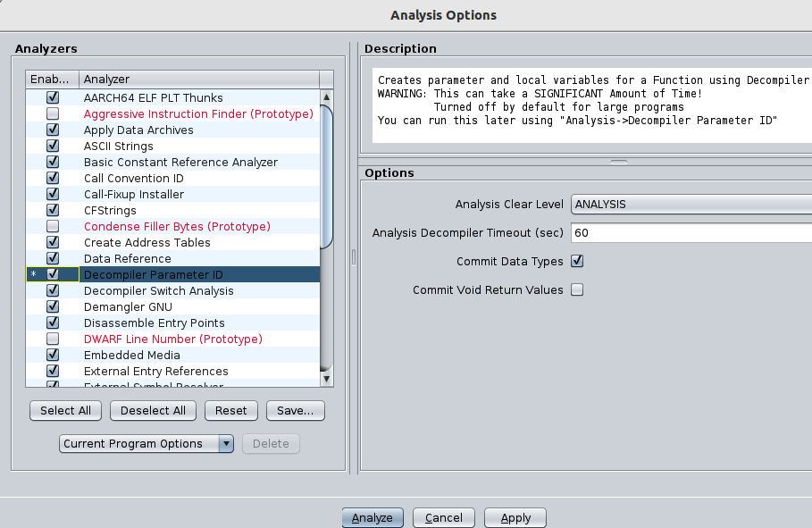Cancel the Analysis Options dialog
Viewport: 812px width, 528px height.
pyautogui.click(x=443, y=518)
